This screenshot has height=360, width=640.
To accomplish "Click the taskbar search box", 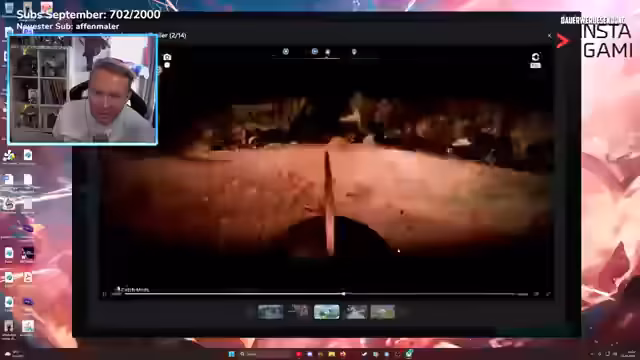I will [x=265, y=354].
